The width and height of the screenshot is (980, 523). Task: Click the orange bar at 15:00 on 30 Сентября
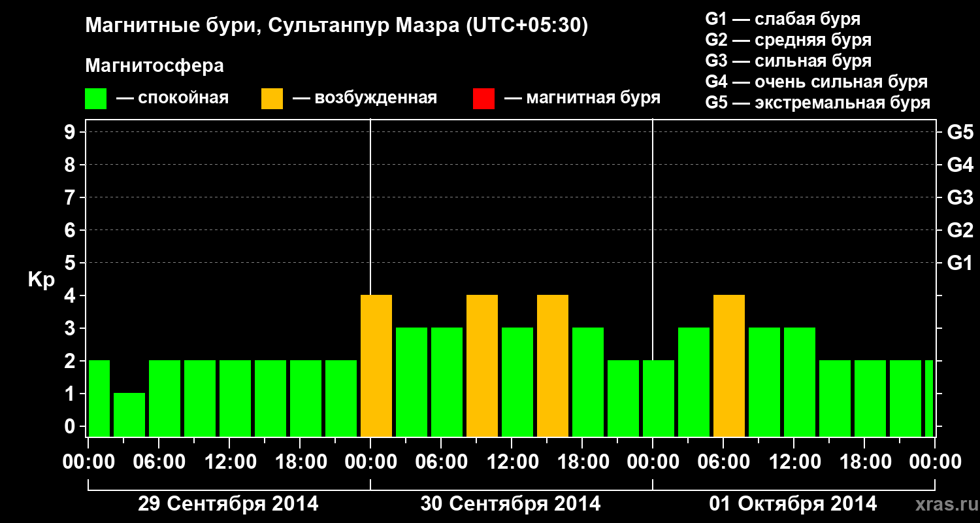(553, 365)
